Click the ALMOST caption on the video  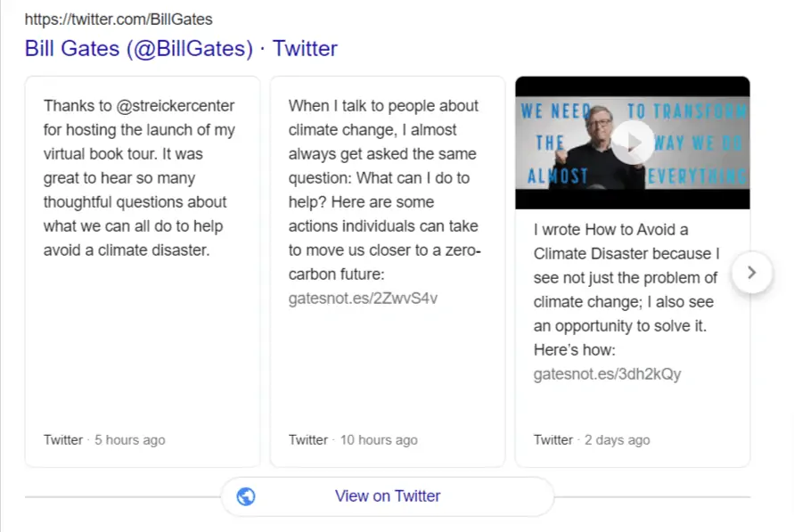pyautogui.click(x=556, y=176)
